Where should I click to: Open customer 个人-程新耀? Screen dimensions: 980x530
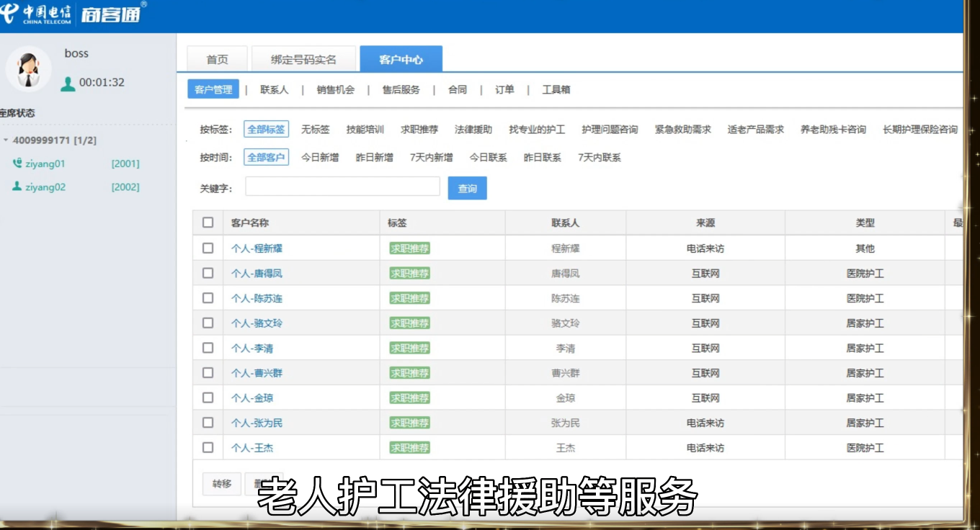pos(257,248)
